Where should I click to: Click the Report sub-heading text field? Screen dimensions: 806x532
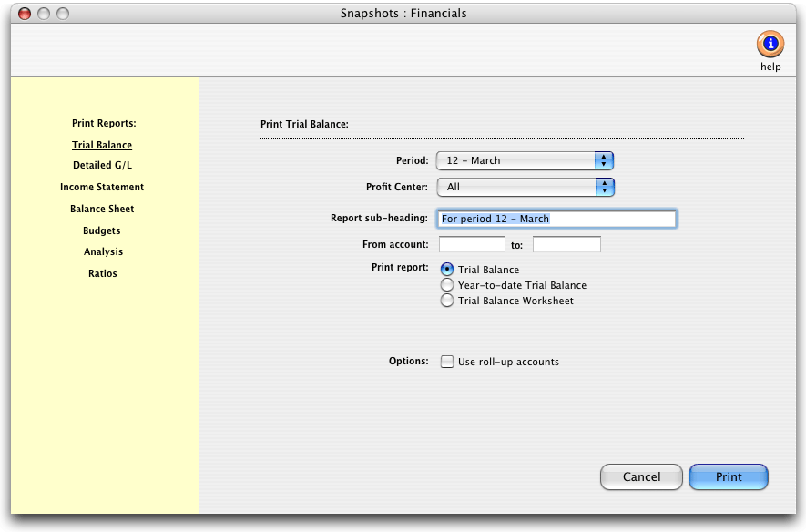pos(556,219)
